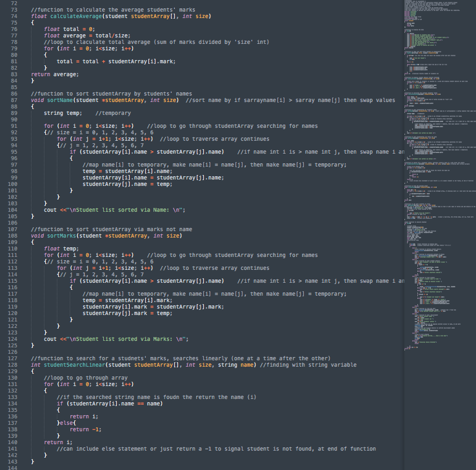The width and height of the screenshot is (476, 470).
Task: Place cursor on 'return average;' line
Action: click(55, 74)
